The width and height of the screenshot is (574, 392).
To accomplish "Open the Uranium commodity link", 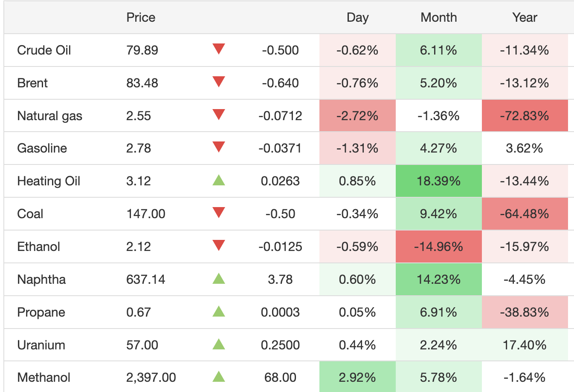I will (x=41, y=345).
